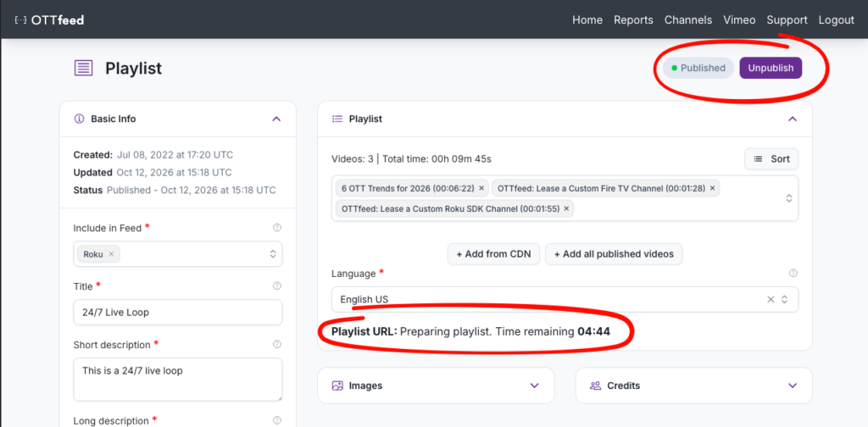
Task: Show help for the Language field
Action: point(793,274)
